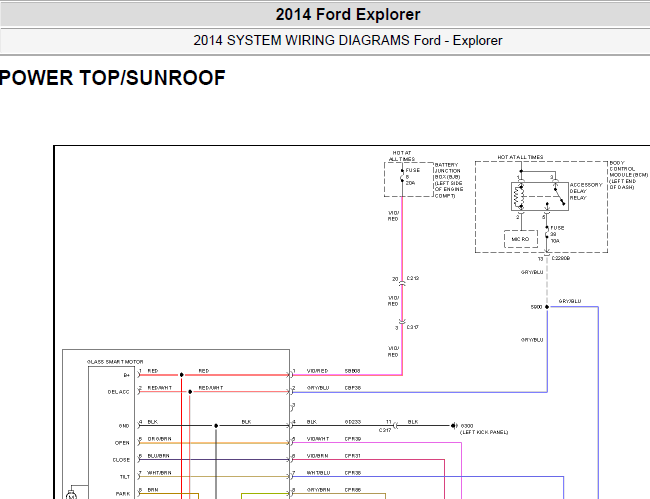
Task: Select the '(LEFT KICK PANEL)' location note
Action: click(x=484, y=432)
